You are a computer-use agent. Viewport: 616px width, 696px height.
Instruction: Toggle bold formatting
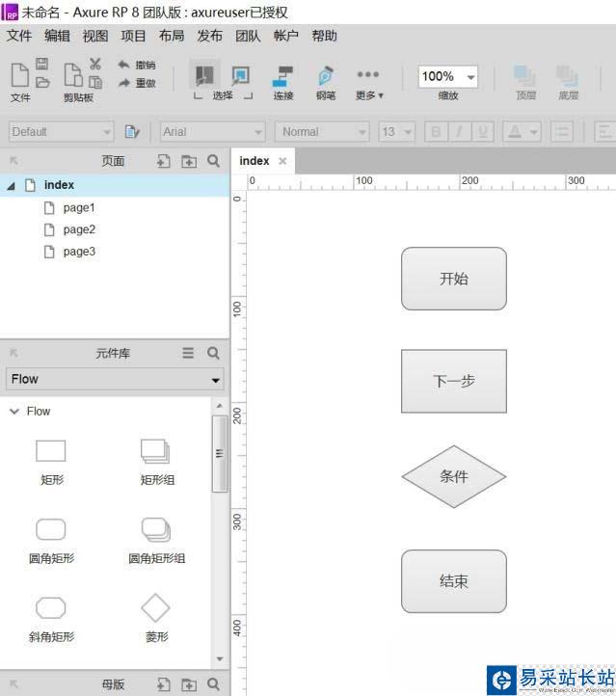tap(436, 132)
